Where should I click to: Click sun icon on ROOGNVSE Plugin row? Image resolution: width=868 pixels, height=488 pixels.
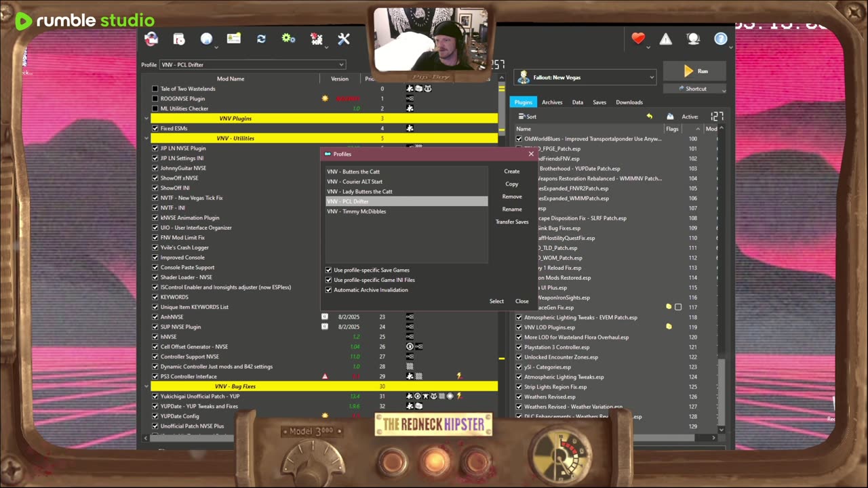[x=325, y=98]
